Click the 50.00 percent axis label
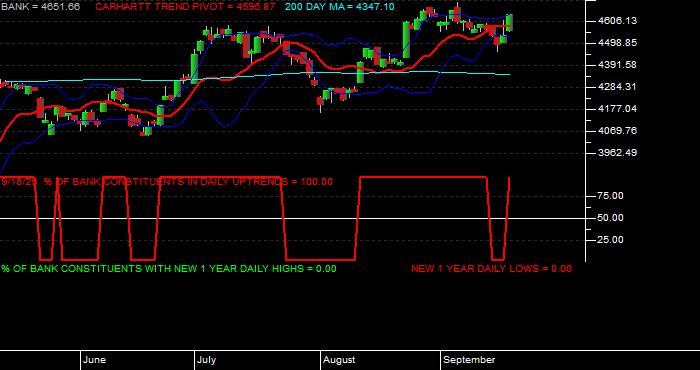This screenshot has width=700, height=370. 611,217
